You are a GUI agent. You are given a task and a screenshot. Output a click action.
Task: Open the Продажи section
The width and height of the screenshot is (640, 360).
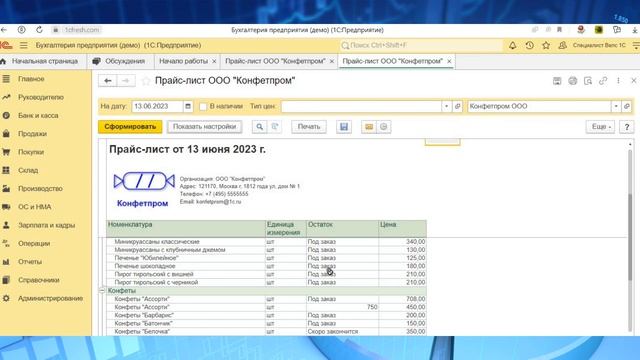pyautogui.click(x=32, y=134)
